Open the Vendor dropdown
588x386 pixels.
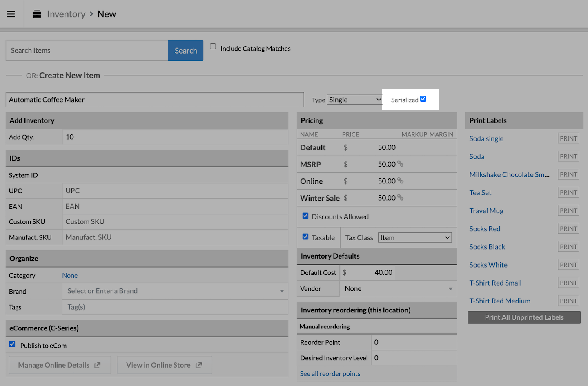[398, 289]
